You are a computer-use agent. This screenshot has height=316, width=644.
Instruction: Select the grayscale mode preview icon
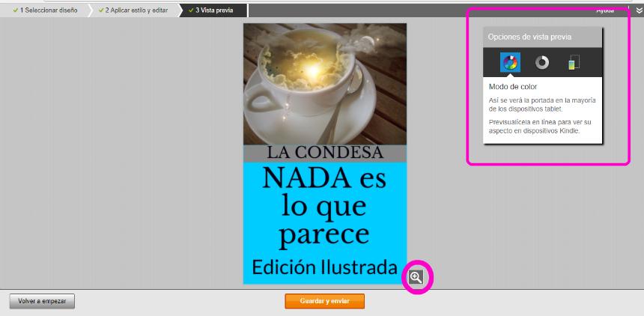(541, 62)
